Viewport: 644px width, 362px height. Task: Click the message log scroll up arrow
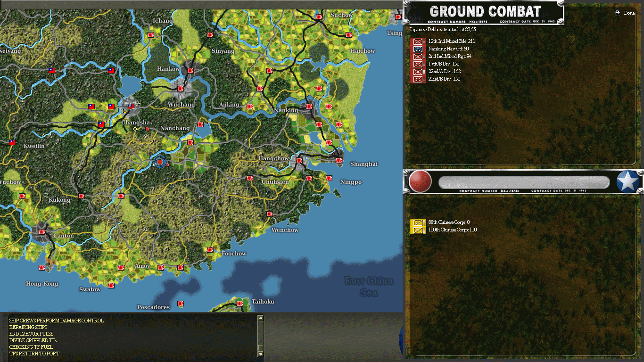(260, 318)
